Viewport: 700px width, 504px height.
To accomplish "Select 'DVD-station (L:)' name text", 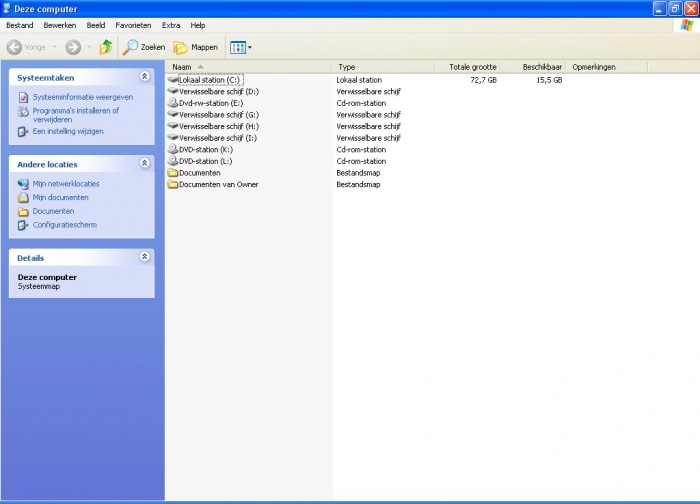I will (206, 161).
